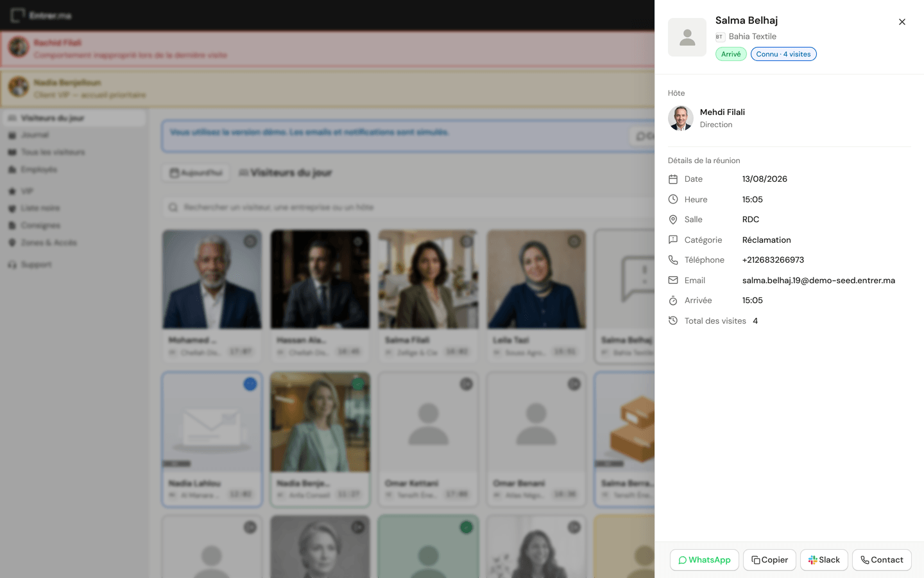The image size is (924, 578).
Task: Click the envelope icon beside Email
Action: pos(673,280)
